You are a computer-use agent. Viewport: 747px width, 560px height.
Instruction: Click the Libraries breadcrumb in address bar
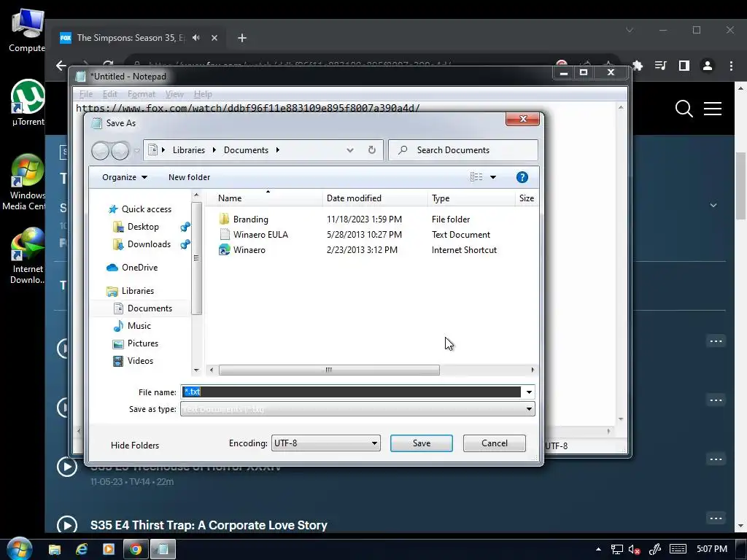tap(189, 150)
